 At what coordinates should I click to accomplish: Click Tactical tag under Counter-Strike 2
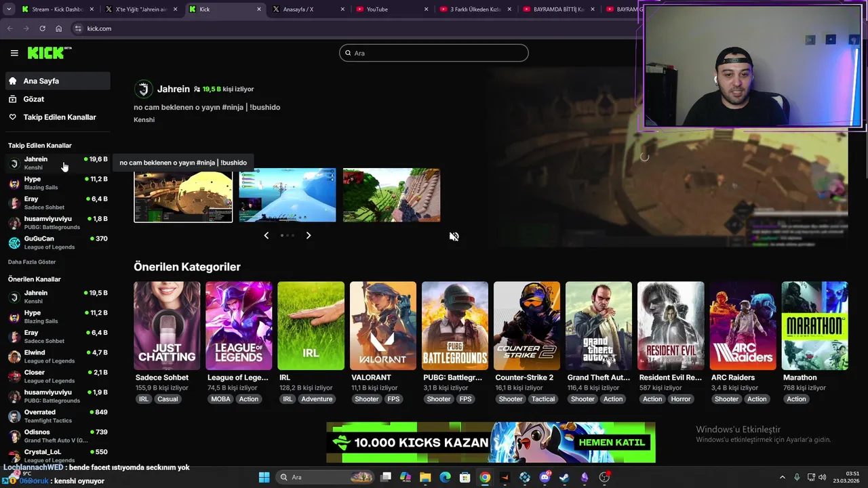coord(543,399)
